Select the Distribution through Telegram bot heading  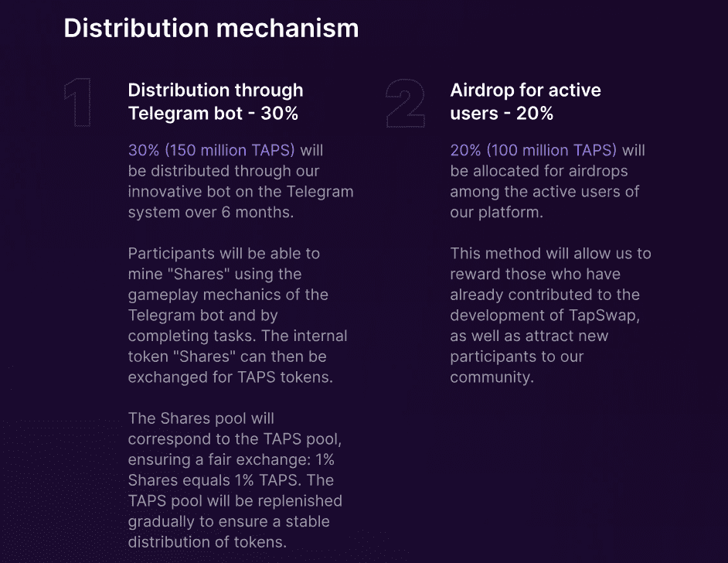pos(216,102)
